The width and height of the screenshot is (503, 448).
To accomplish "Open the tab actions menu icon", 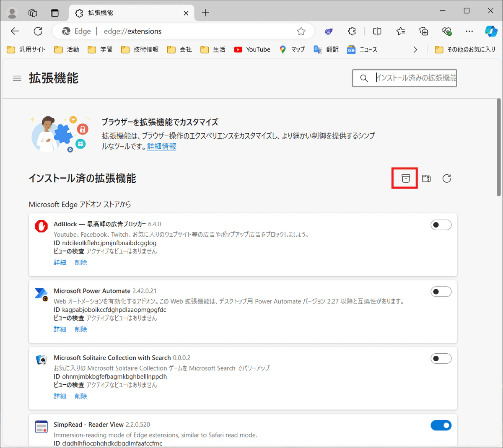I will click(54, 13).
